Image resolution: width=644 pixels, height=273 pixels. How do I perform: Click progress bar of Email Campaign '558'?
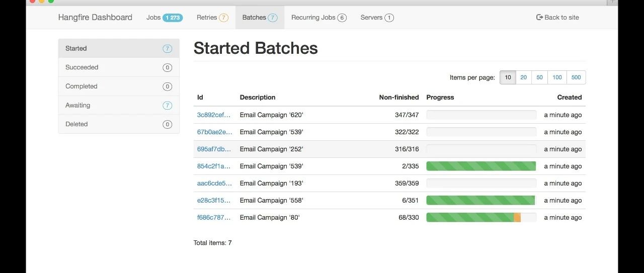481,201
